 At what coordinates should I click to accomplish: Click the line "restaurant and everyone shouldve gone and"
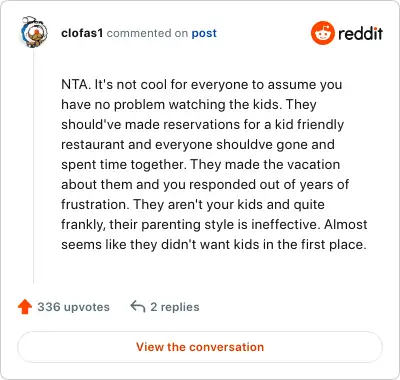click(x=198, y=144)
